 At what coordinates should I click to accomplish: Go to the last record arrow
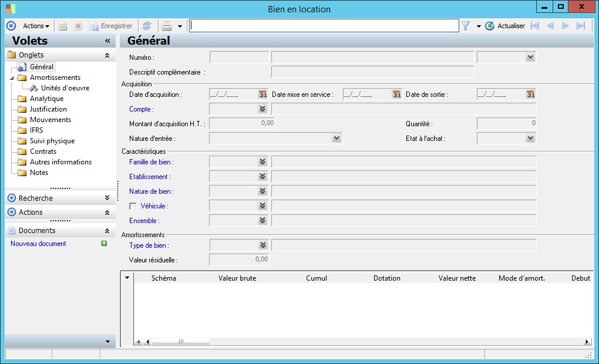(581, 26)
